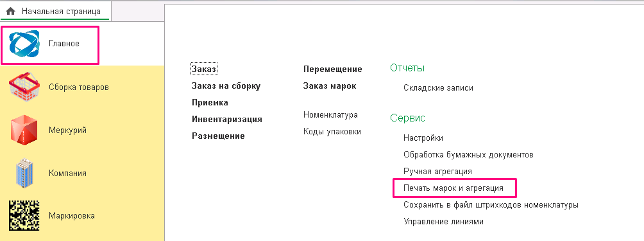This screenshot has height=241, width=644.
Task: Click the data matrix Маркировка icon
Action: (24, 215)
